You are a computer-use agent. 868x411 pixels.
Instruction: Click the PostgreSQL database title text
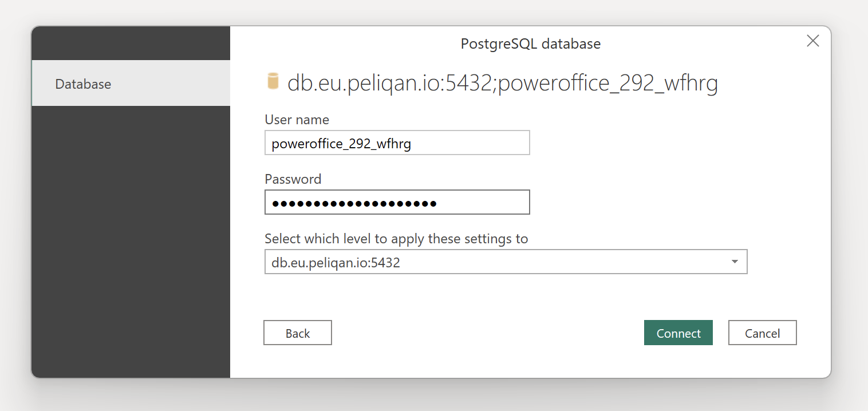(x=530, y=44)
